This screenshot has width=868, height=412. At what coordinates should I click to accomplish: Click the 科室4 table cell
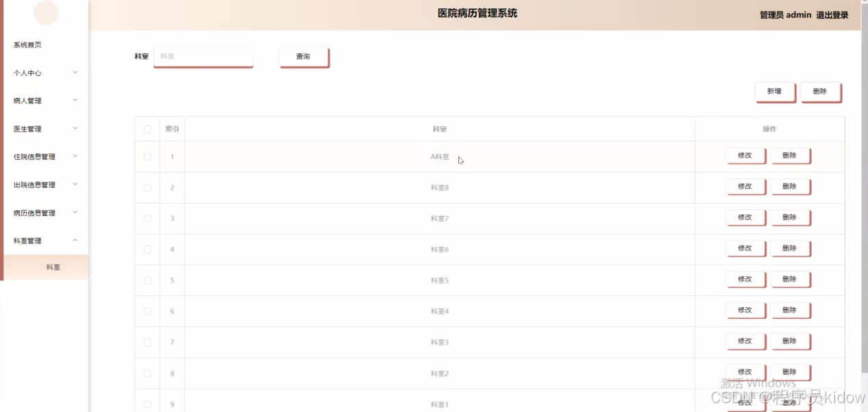[x=440, y=311]
